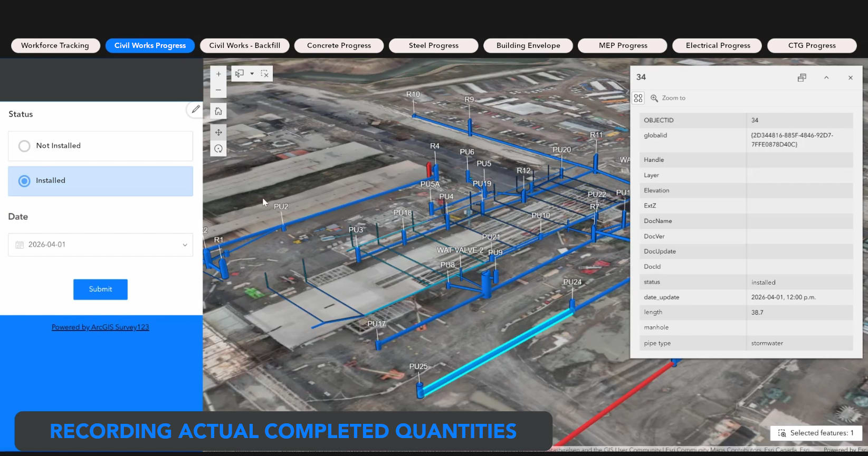The image size is (868, 456).
Task: Open the Selected features list
Action: pos(816,433)
